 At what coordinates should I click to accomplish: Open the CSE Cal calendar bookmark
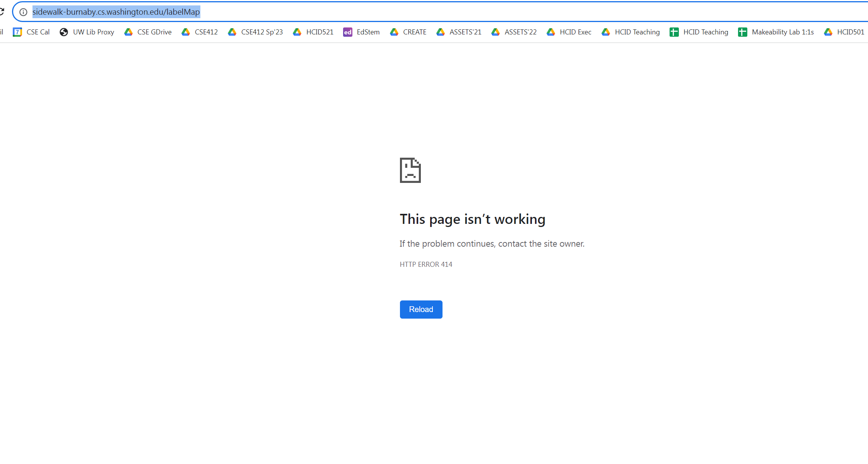click(38, 32)
